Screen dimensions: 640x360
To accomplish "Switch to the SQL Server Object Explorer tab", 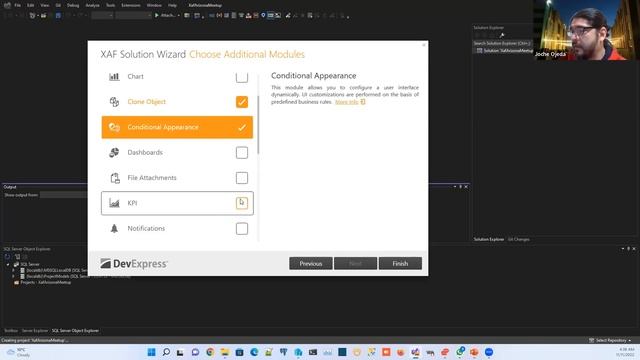I will 75,331.
